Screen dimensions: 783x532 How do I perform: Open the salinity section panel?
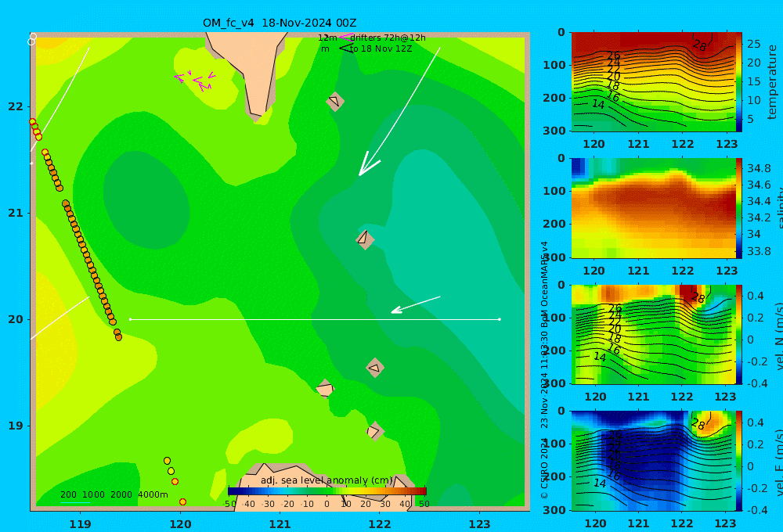(654, 208)
